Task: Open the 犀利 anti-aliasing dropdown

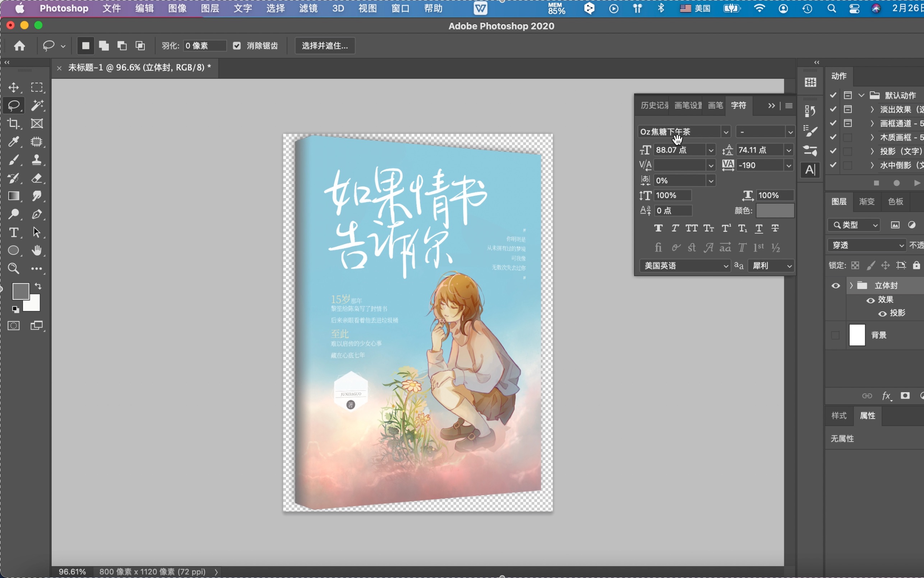Action: pos(771,266)
